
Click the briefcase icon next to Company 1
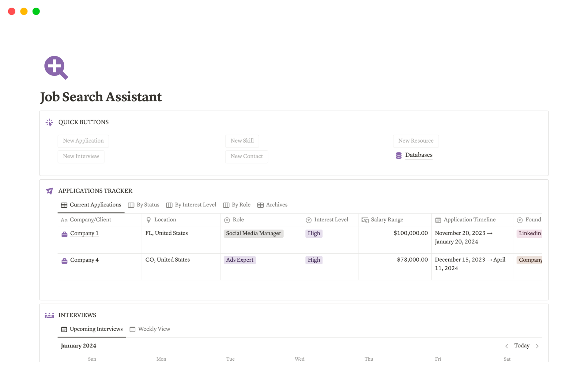pyautogui.click(x=64, y=234)
